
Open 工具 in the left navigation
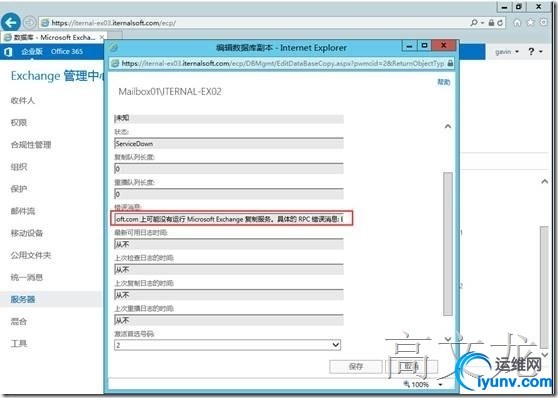pos(19,344)
